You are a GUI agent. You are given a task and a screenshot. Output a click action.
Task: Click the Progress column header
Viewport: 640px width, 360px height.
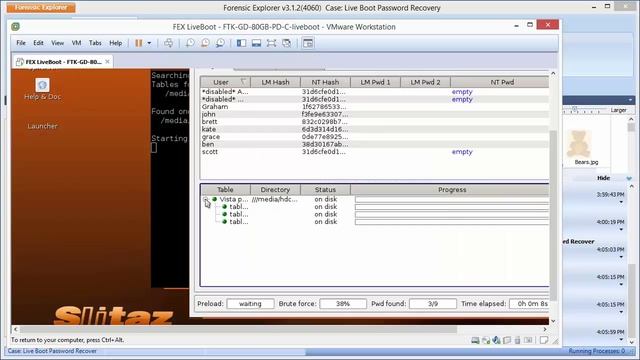coord(450,189)
